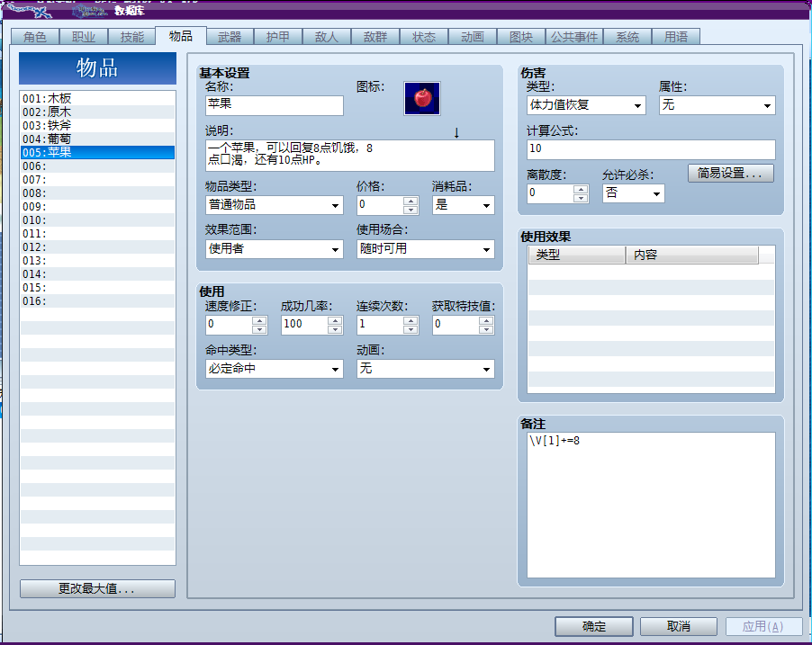
Task: Click the 类型 column header in 使用效果
Action: [577, 255]
